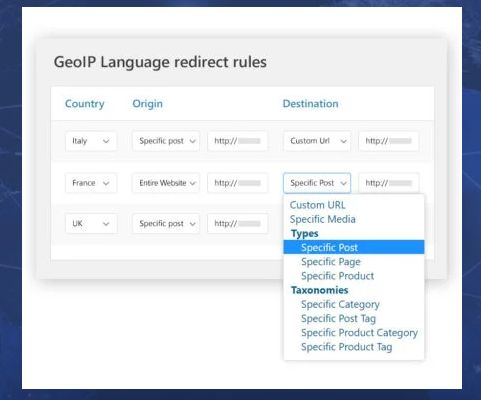Open Specific post origin dropdown in UK row
481x400 pixels.
point(166,223)
